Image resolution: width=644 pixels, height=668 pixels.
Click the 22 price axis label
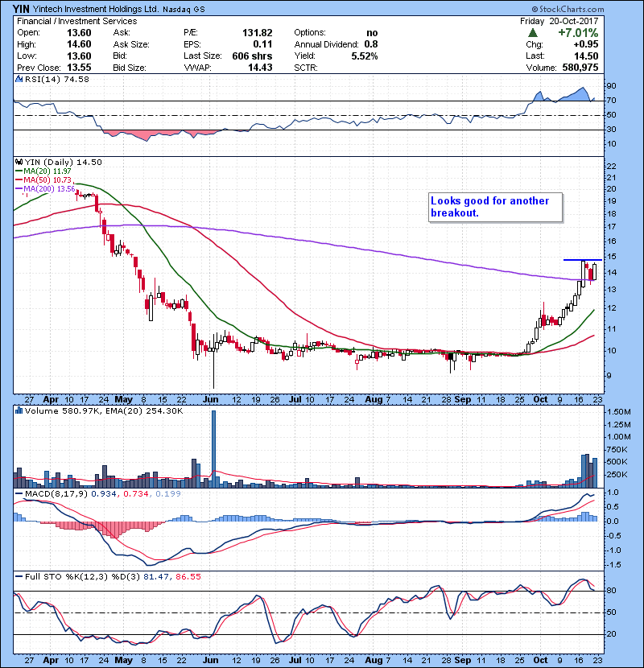pos(611,166)
